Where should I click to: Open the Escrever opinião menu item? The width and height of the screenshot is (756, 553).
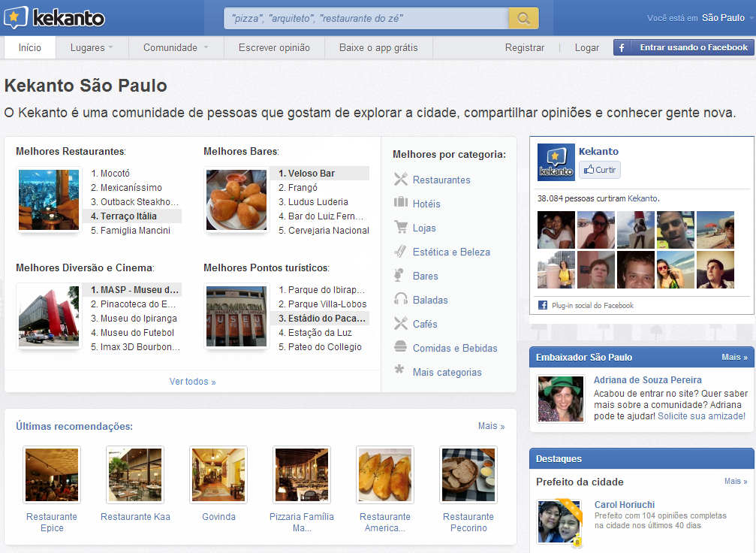coord(274,48)
